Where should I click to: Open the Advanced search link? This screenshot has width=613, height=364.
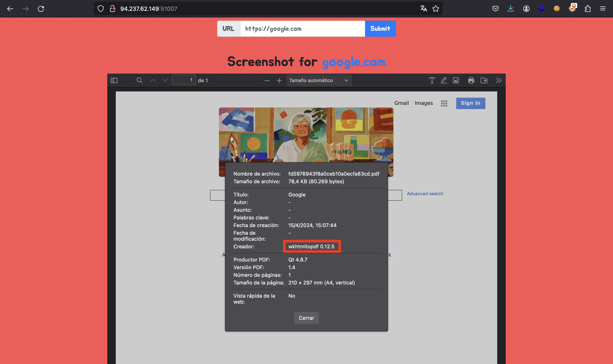pyautogui.click(x=425, y=194)
